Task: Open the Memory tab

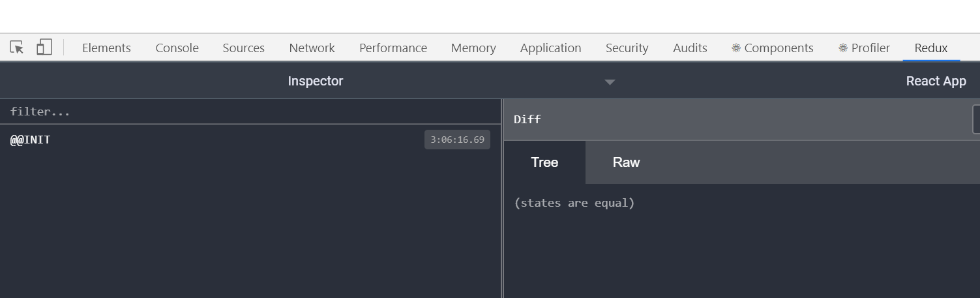Action: coord(473,48)
